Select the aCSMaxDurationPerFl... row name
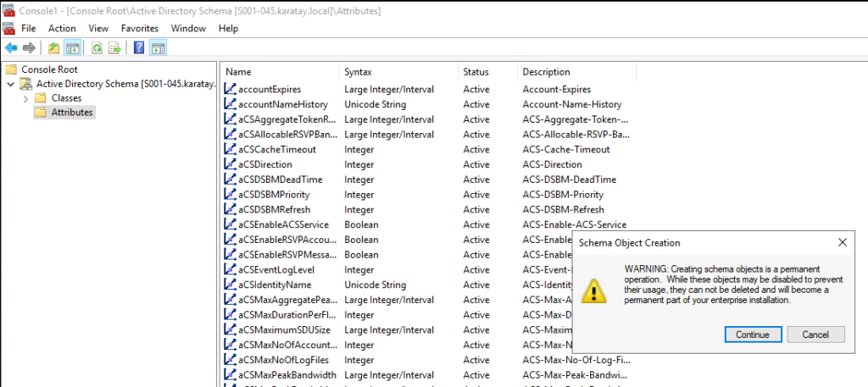Image resolution: width=868 pixels, height=387 pixels. point(287,314)
